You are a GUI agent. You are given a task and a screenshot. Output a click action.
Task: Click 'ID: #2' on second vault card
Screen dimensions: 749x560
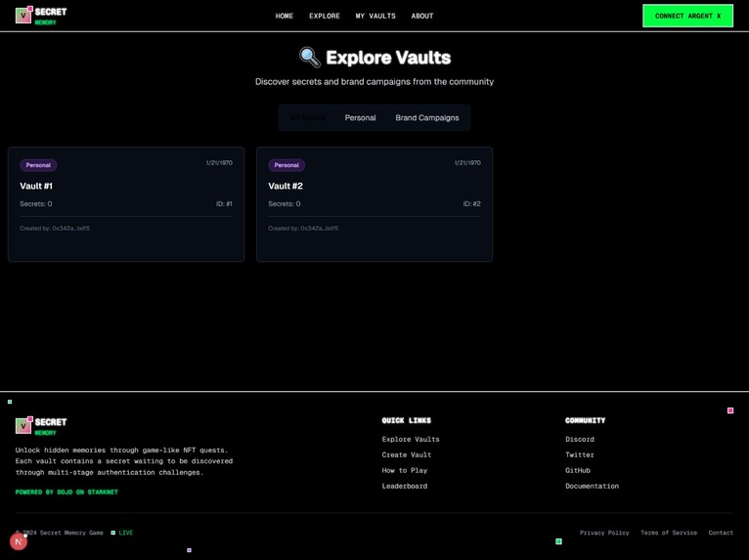tap(472, 204)
